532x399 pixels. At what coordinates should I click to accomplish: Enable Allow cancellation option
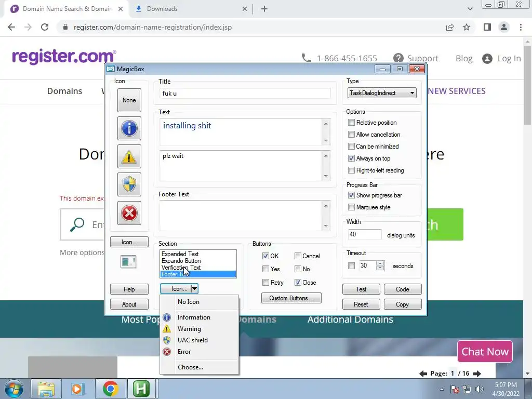pos(352,135)
